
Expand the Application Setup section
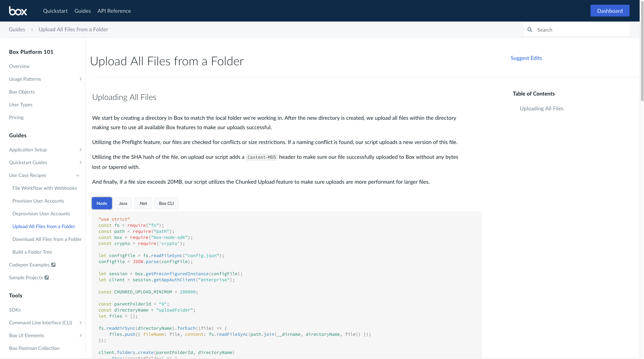pyautogui.click(x=80, y=150)
